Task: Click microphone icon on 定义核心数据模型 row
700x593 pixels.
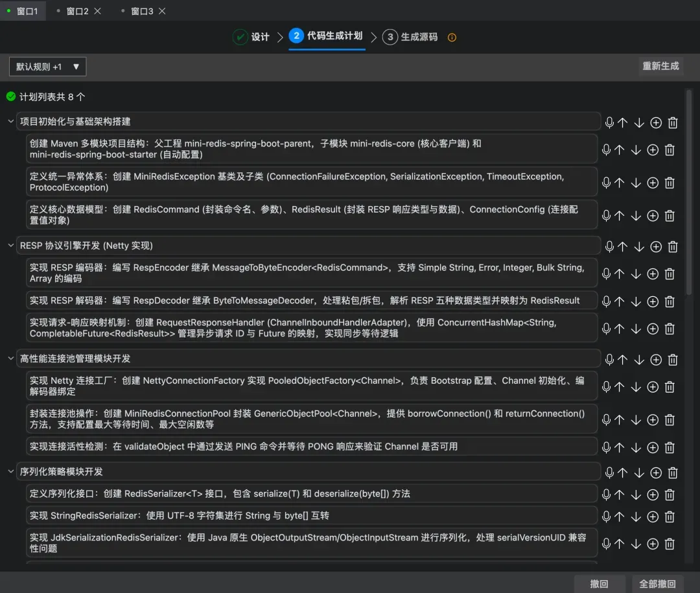Action: [x=606, y=216]
